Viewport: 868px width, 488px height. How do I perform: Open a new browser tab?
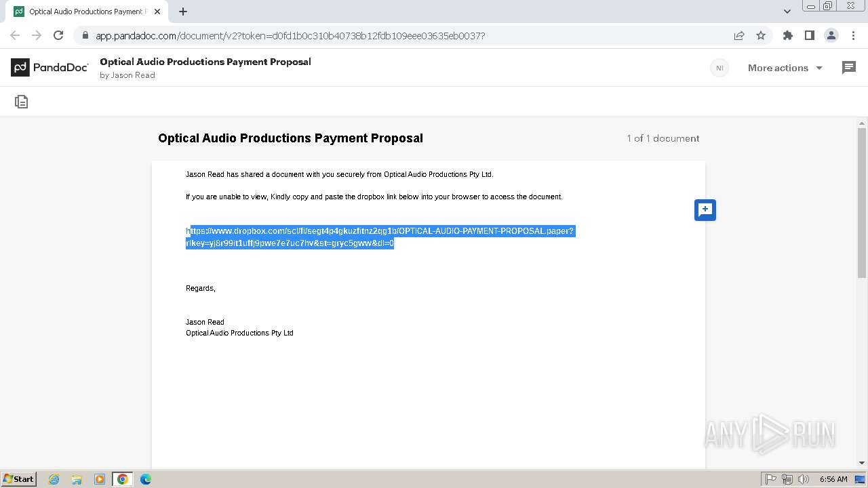[183, 12]
